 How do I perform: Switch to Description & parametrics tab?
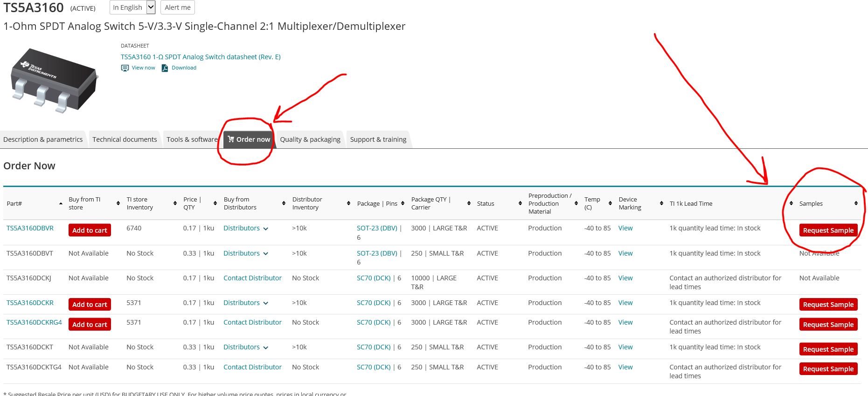(x=43, y=139)
